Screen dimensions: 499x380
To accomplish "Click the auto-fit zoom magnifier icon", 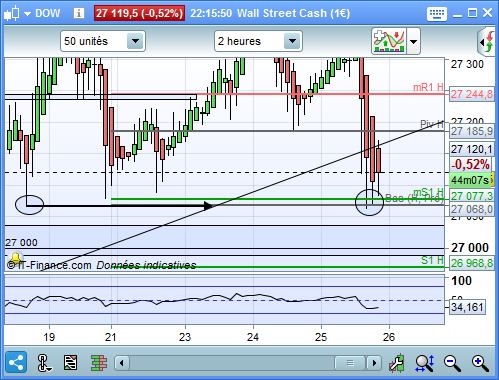I will coord(425,363).
